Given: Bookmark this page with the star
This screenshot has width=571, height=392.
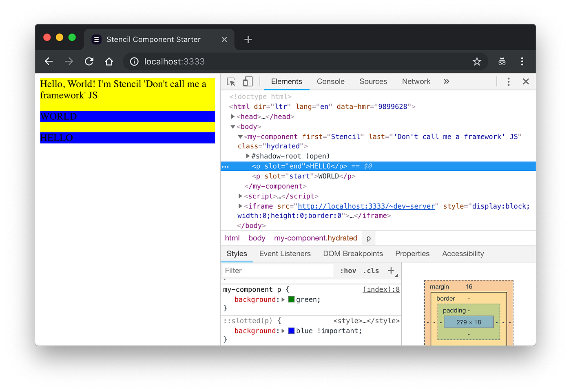Looking at the screenshot, I should 477,62.
